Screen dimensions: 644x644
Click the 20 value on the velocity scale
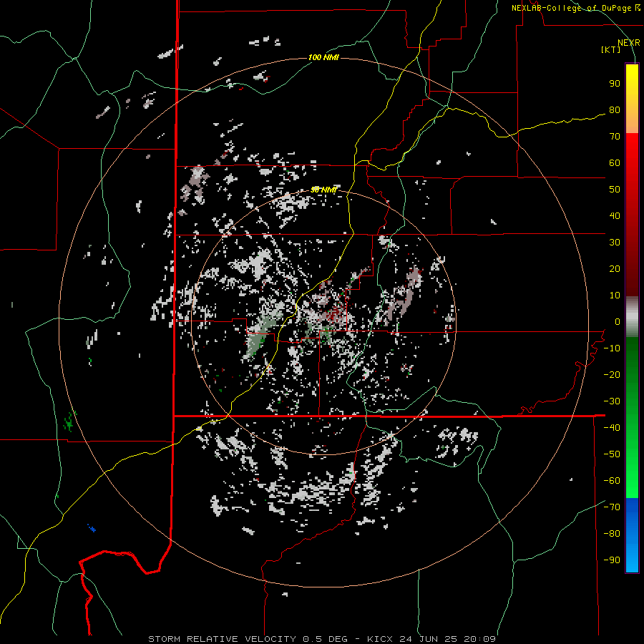pos(615,268)
